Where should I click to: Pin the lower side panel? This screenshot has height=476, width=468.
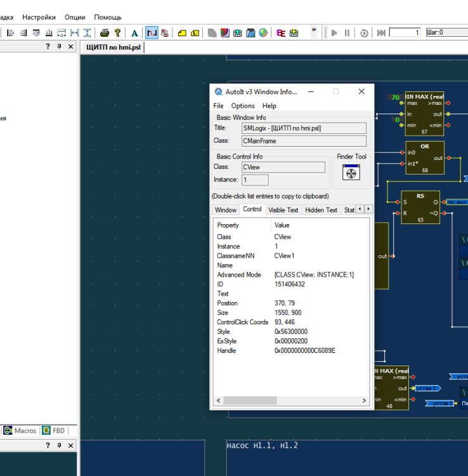60,446
